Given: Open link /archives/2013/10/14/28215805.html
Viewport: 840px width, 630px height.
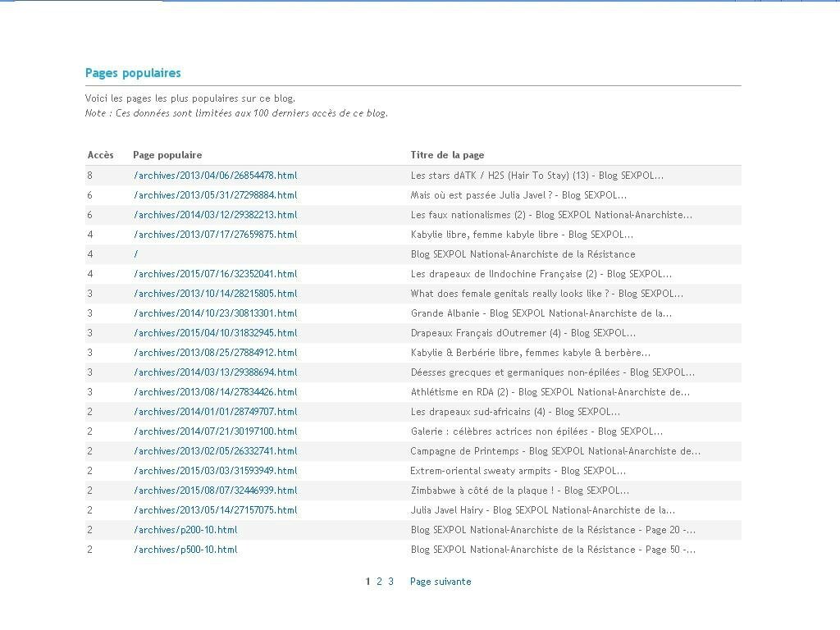Looking at the screenshot, I should click(x=216, y=294).
